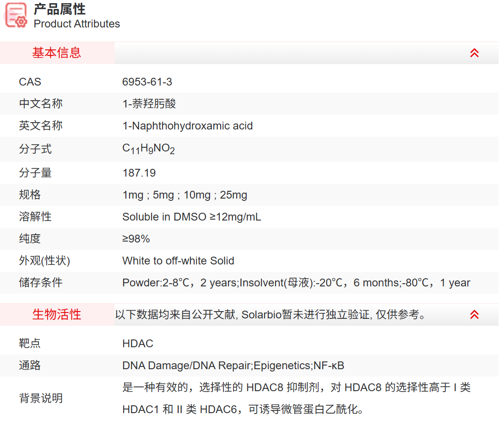Select the 基本信息 section header
The width and height of the screenshot is (504, 436).
coord(56,53)
